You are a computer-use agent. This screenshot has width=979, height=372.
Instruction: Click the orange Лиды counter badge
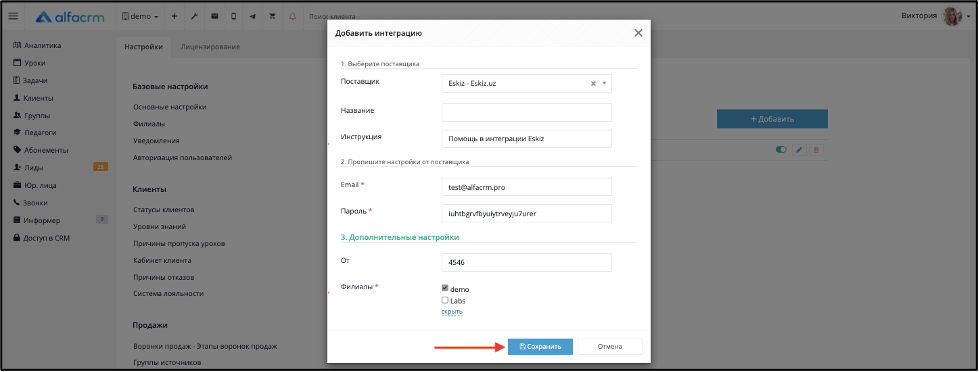[x=101, y=167]
